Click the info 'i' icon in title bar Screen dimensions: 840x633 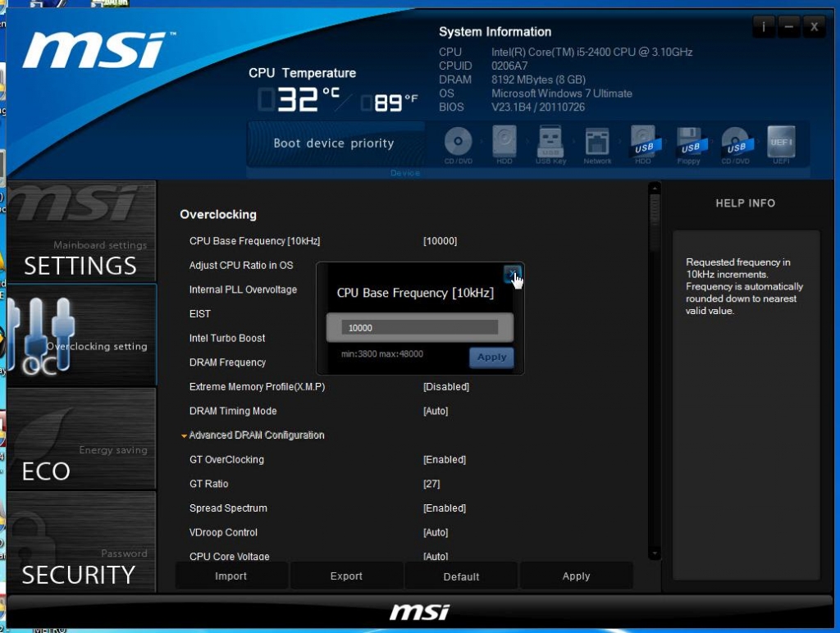click(763, 27)
